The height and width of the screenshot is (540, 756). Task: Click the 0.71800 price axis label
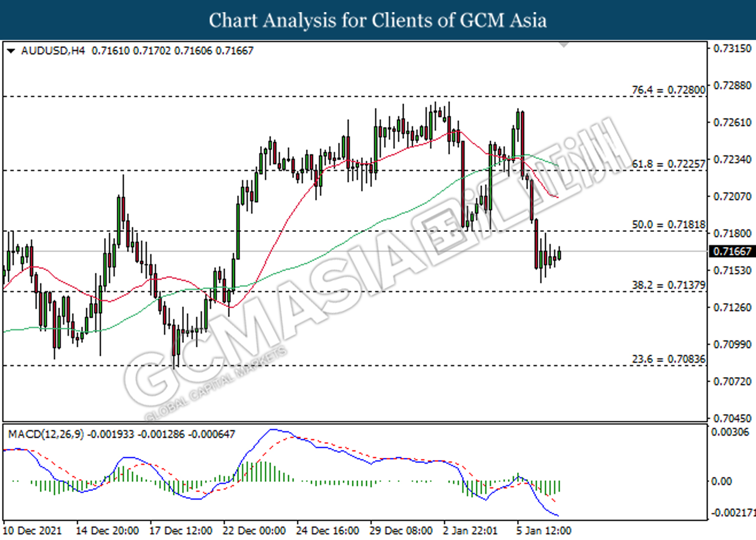[732, 233]
